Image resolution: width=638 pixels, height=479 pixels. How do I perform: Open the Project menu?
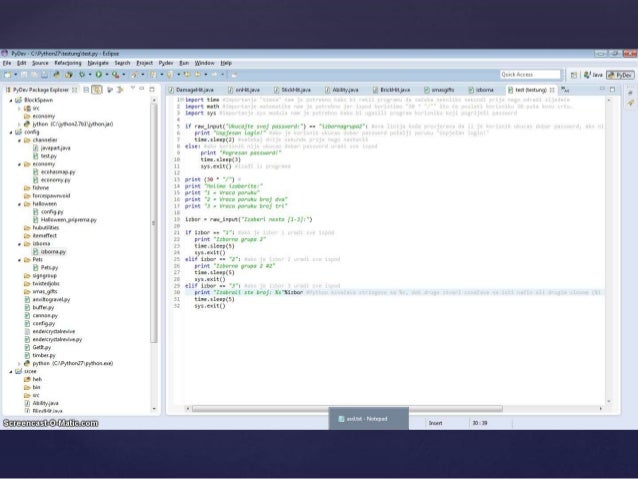pyautogui.click(x=144, y=63)
